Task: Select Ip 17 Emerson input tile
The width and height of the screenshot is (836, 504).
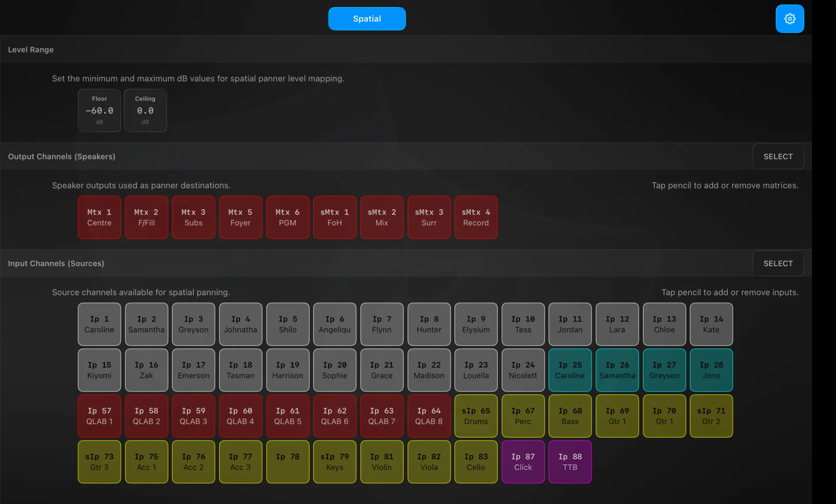Action: click(194, 370)
